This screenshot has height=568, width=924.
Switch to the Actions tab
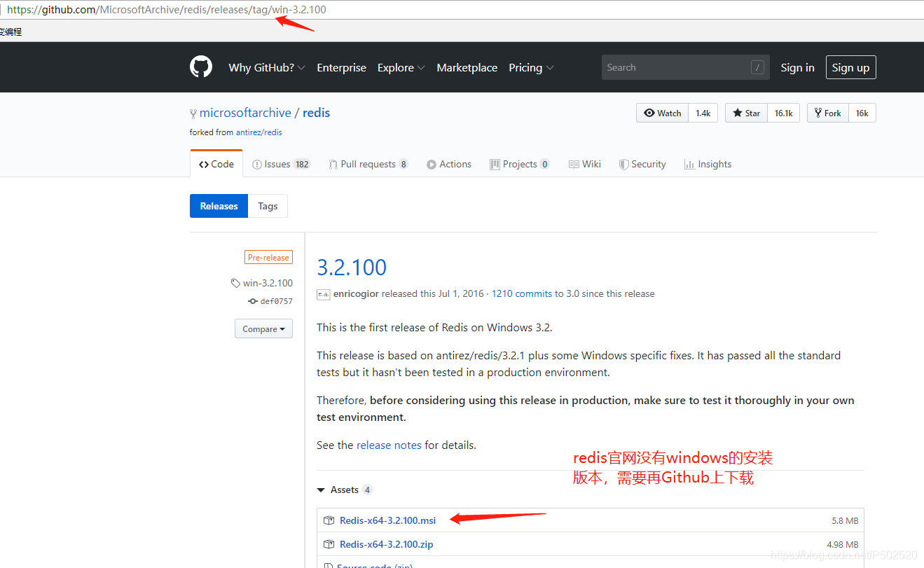point(449,164)
